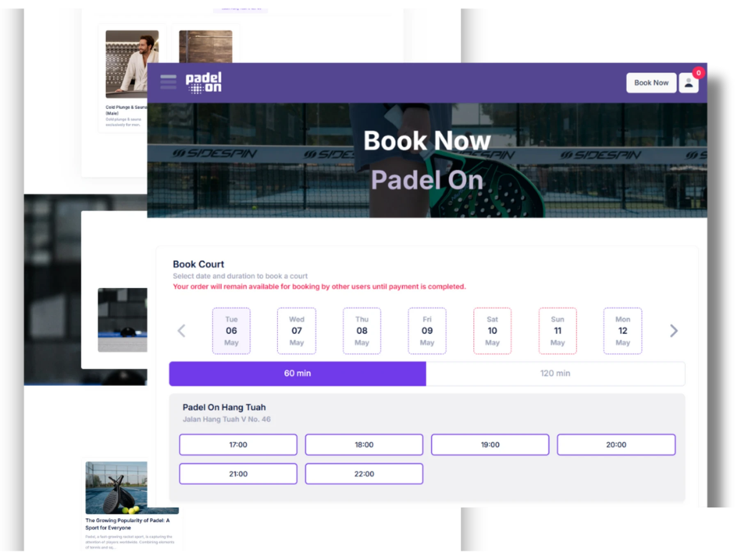Screen dimensions: 747x560
Task: Click the 'Cold Plunge & Sauna (Male)' title
Action: [126, 110]
